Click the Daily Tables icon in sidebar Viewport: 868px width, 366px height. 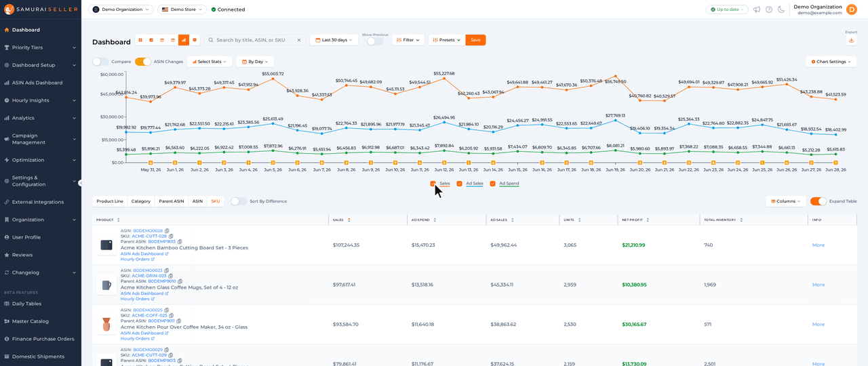click(6, 304)
